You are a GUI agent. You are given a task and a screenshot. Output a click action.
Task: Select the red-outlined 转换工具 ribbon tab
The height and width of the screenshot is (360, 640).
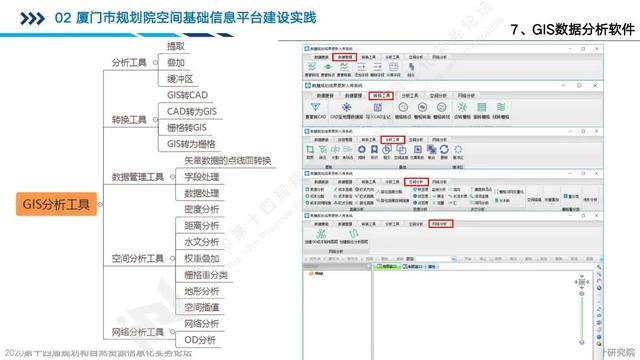(x=381, y=96)
